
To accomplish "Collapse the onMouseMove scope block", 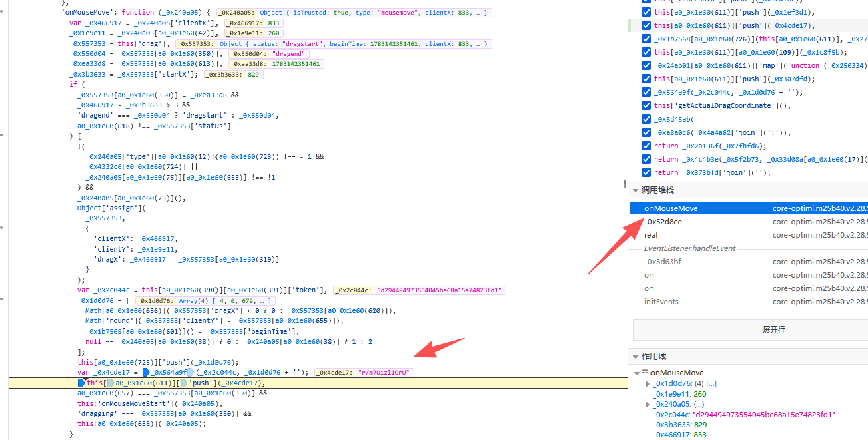I will click(x=637, y=373).
